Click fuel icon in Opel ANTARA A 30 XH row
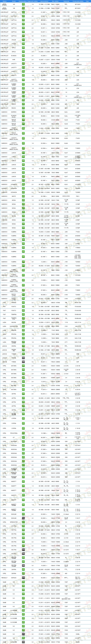Viewport: 91px width, 644px height. coord(23,390)
